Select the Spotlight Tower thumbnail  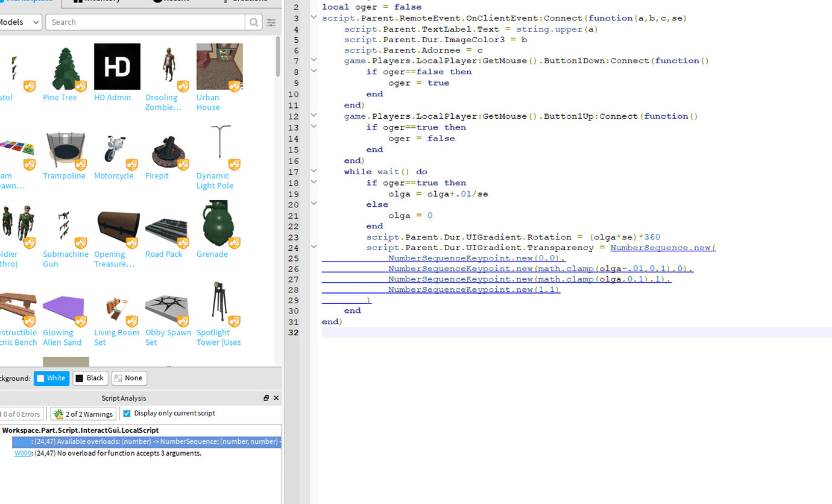tap(219, 301)
